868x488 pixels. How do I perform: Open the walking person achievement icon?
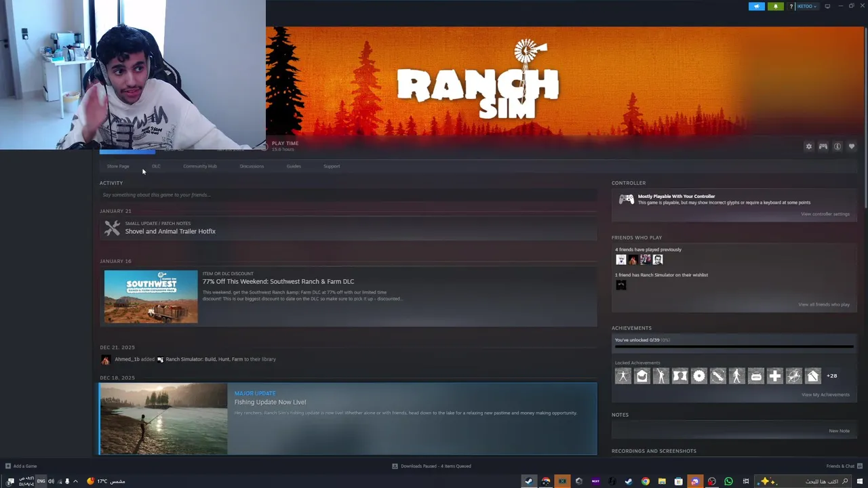coord(736,375)
